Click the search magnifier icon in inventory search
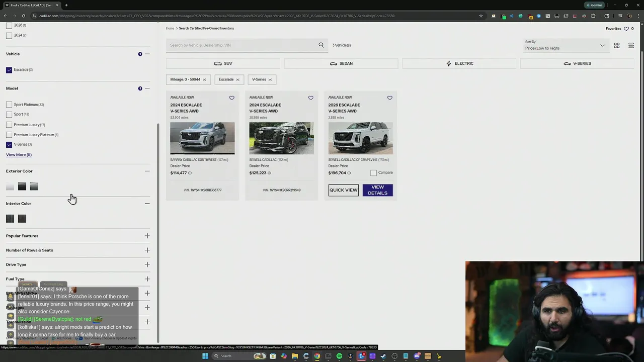Viewport: 644px width, 362px height. [321, 45]
